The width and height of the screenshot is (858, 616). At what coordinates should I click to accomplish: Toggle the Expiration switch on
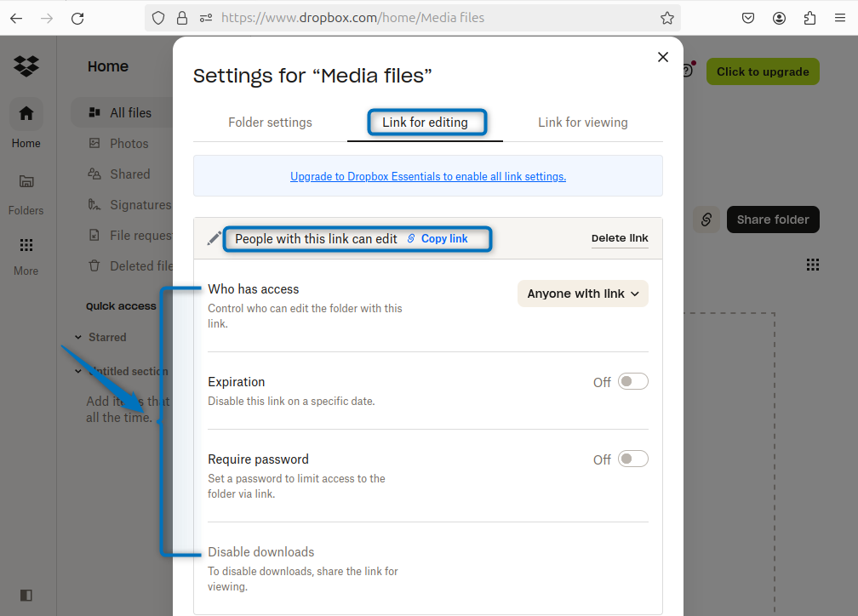pos(632,381)
